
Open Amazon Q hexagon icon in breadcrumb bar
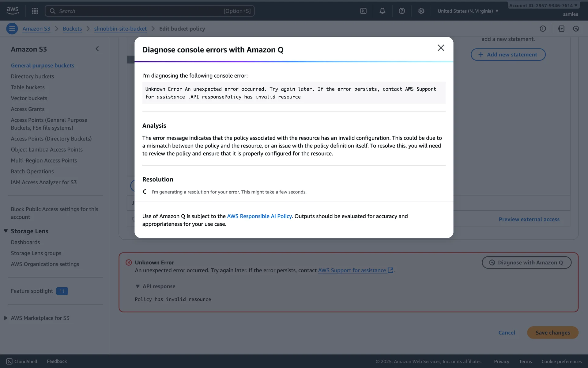[576, 29]
